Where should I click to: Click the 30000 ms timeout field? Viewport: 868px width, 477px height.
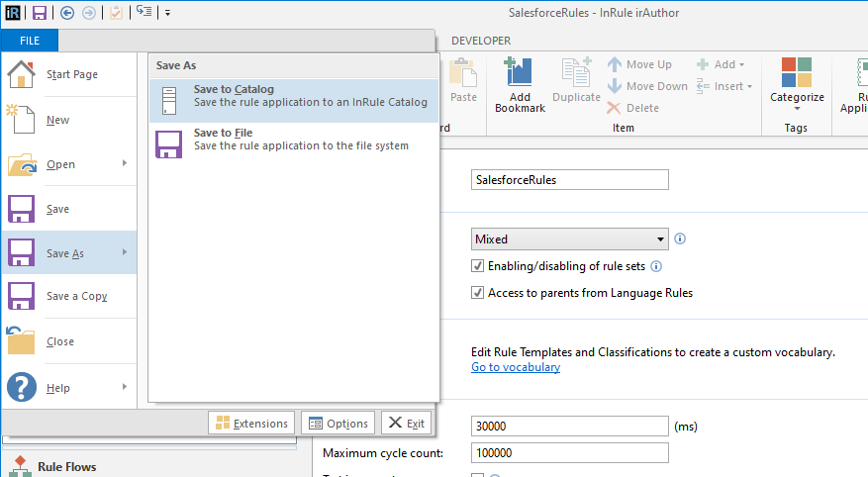[x=570, y=427]
